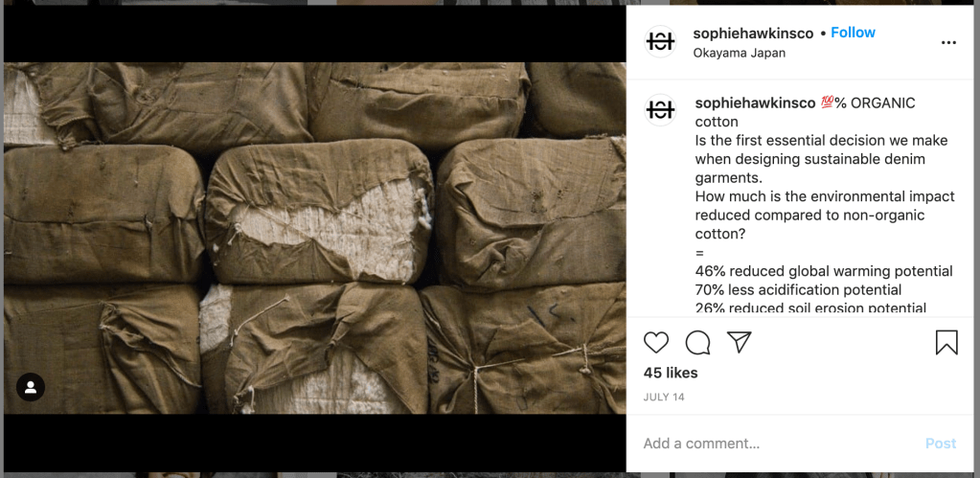Click the sophiehawkinsco username in the caption
The image size is (980, 478).
pos(755,103)
